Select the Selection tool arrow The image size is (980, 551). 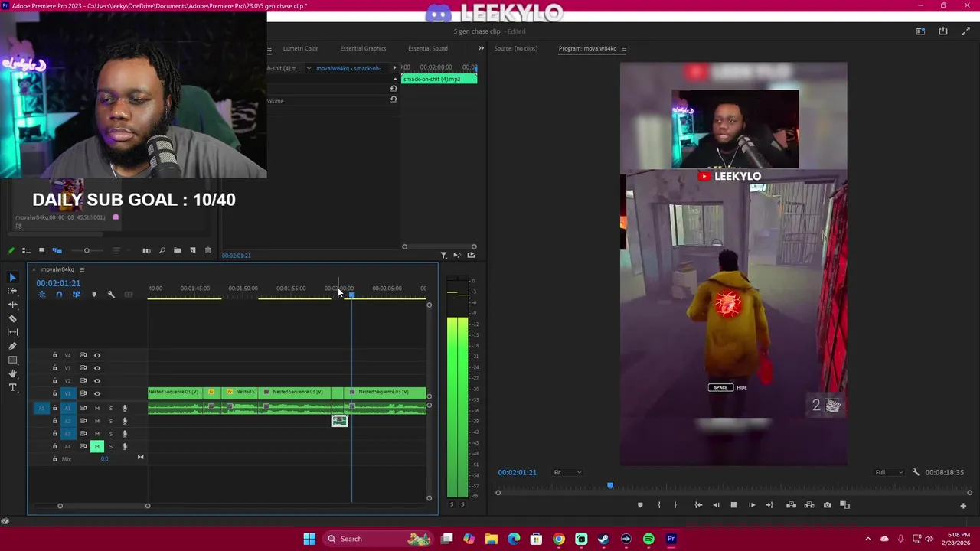[13, 277]
